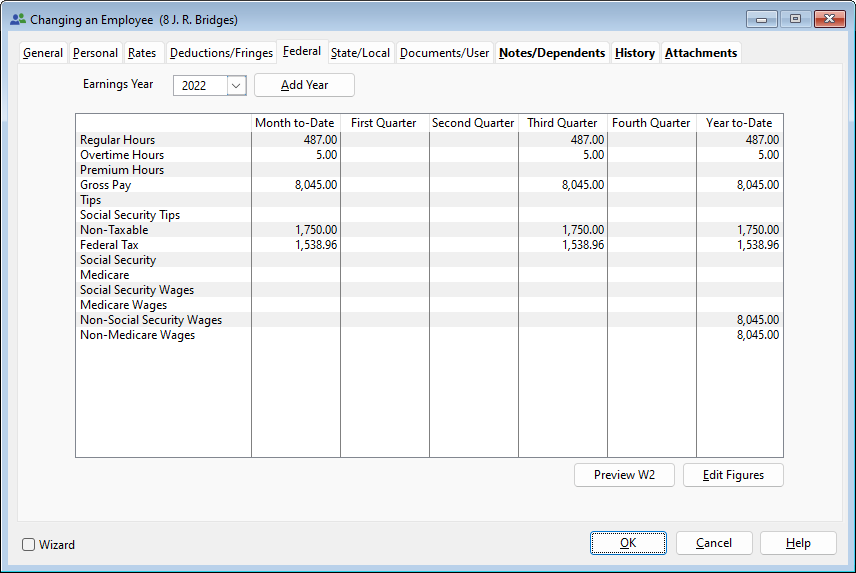Select the Deductions/Fringes tab
This screenshot has height=573, width=856.
coord(220,53)
